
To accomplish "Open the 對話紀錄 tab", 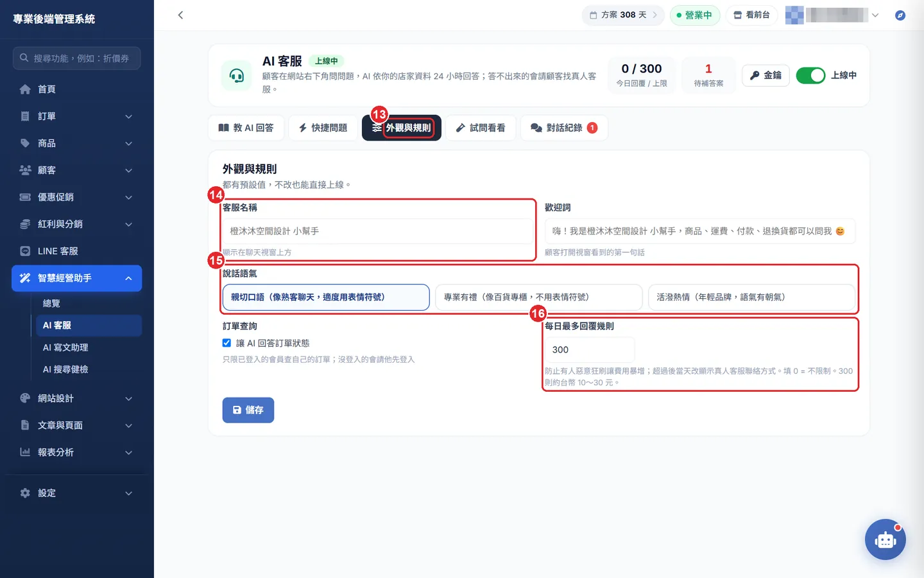I will click(564, 128).
